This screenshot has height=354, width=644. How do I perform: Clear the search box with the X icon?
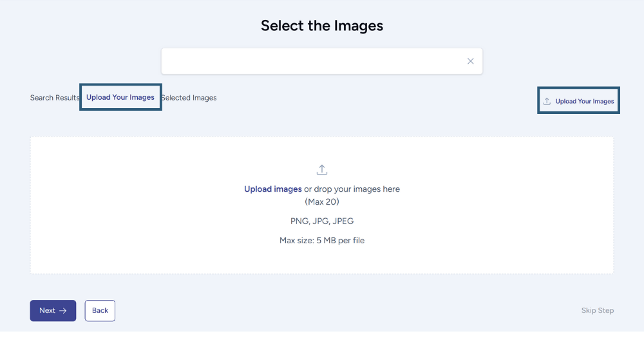pyautogui.click(x=470, y=61)
